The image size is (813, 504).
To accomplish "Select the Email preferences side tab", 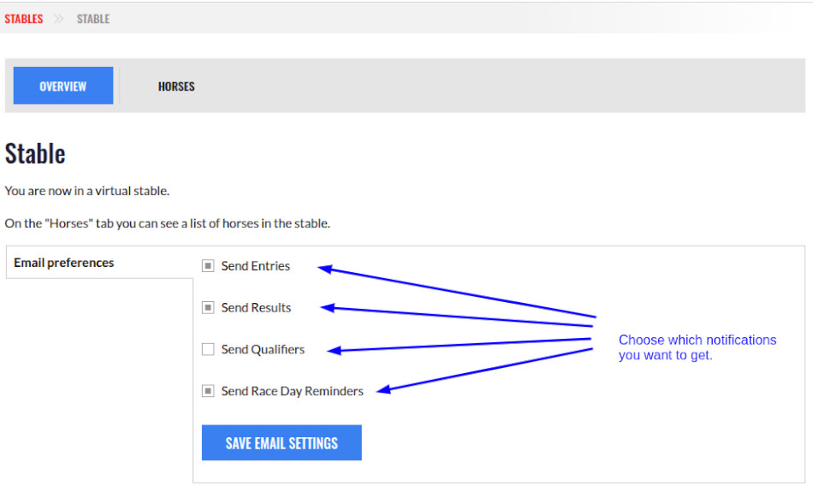I will coord(64,263).
